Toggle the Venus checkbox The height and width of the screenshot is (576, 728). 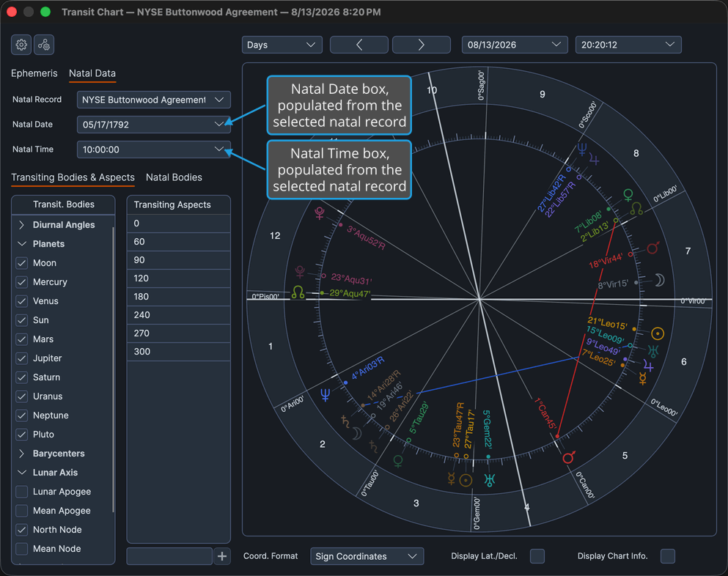[22, 300]
